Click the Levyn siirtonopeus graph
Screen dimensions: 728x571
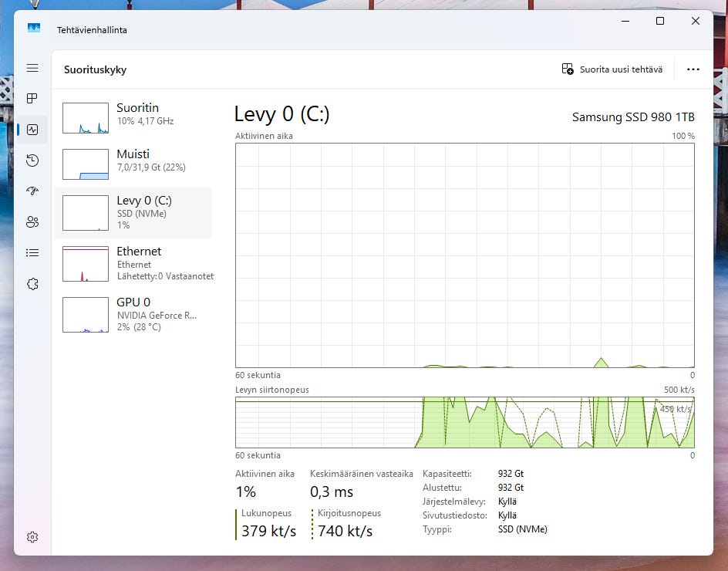pyautogui.click(x=465, y=422)
